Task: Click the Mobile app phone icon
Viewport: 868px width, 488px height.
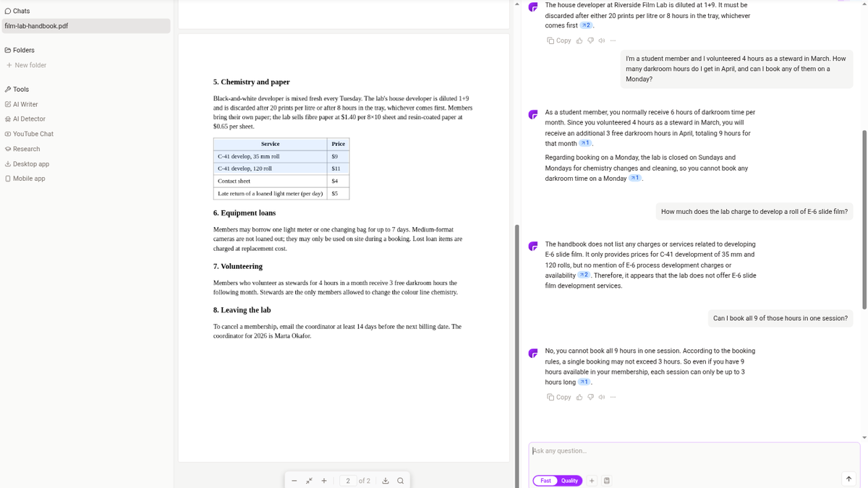Action: click(x=7, y=179)
